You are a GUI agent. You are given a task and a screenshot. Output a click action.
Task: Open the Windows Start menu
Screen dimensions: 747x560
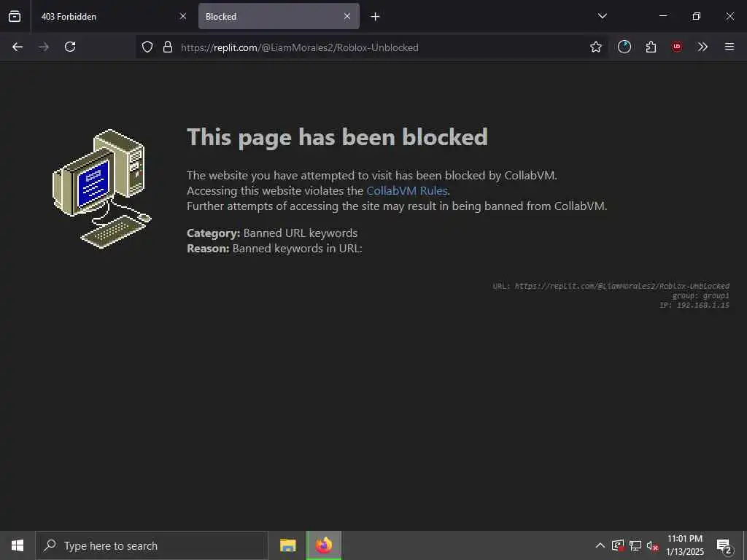(18, 545)
